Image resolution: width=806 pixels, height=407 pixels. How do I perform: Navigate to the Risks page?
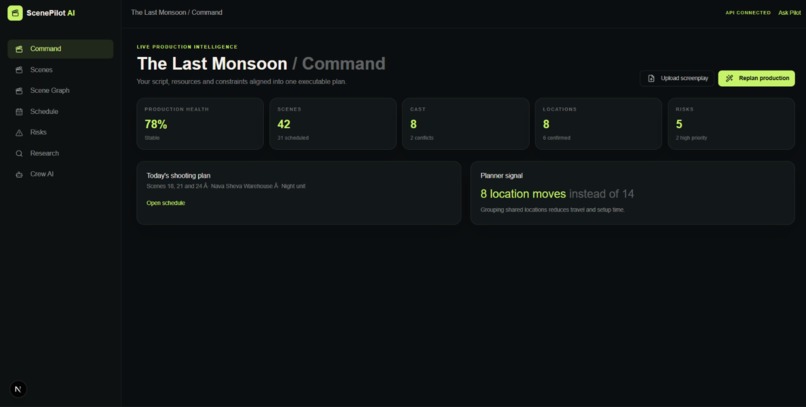pyautogui.click(x=60, y=133)
